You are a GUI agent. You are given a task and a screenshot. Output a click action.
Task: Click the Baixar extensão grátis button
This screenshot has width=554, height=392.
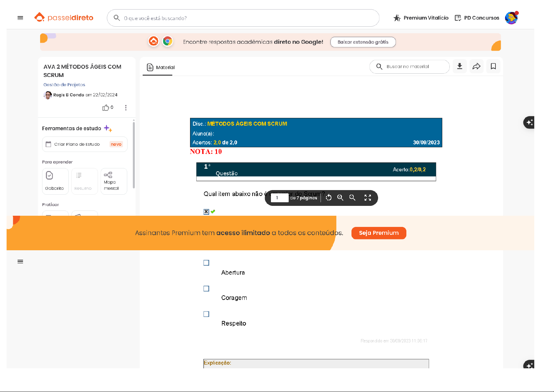pyautogui.click(x=363, y=42)
